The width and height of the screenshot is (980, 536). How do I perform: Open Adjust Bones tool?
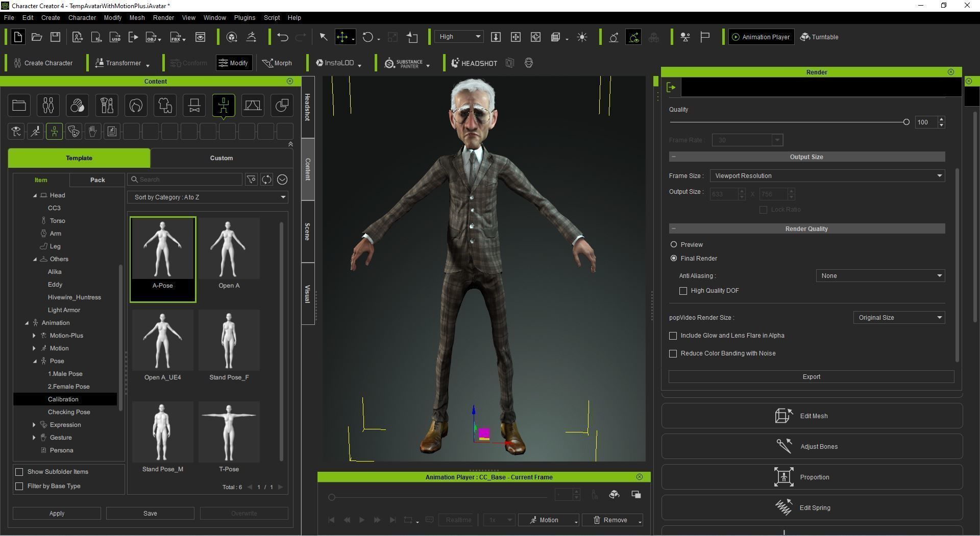pyautogui.click(x=812, y=446)
